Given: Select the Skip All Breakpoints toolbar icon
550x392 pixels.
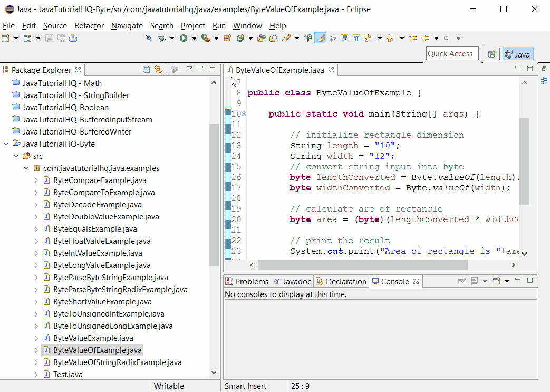Looking at the screenshot, I should point(149,38).
